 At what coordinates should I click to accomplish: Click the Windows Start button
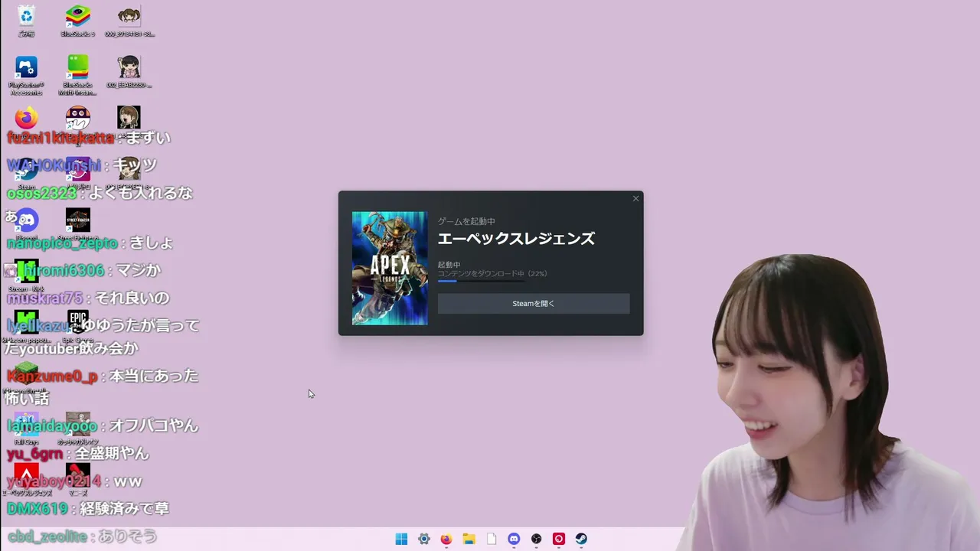point(401,539)
